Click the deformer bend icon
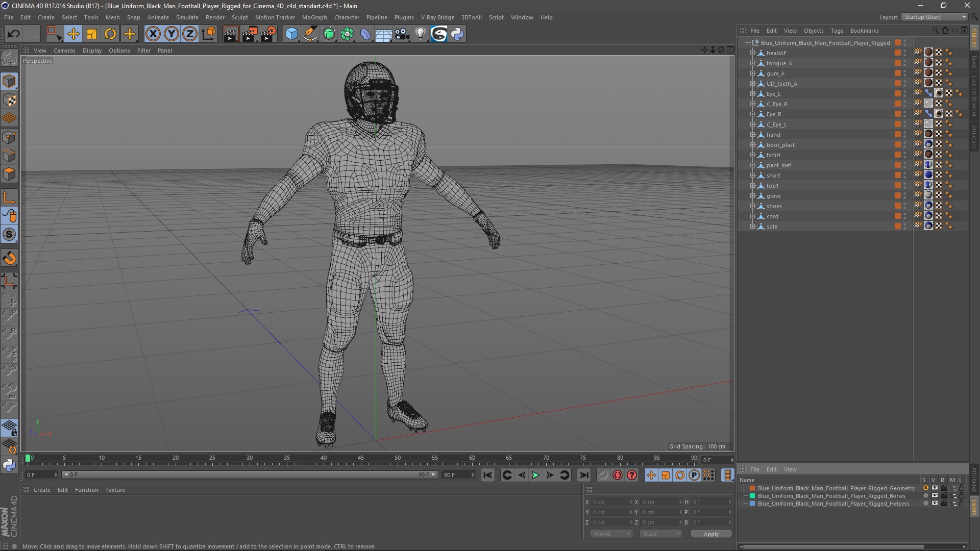 (x=365, y=34)
